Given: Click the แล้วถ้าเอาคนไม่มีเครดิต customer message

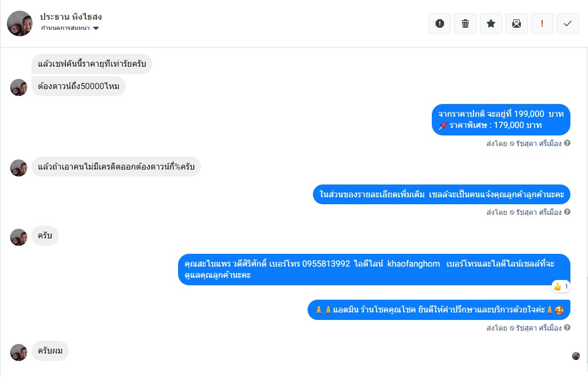Looking at the screenshot, I should (x=116, y=167).
